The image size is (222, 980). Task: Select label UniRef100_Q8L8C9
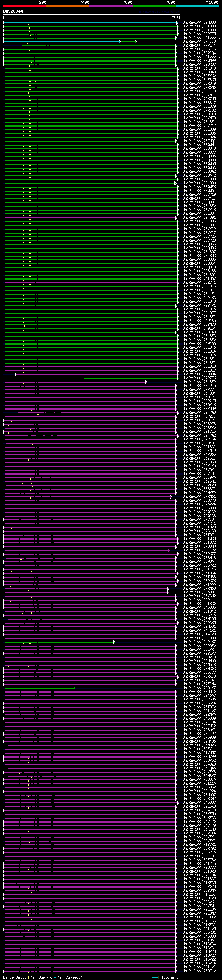199,106
